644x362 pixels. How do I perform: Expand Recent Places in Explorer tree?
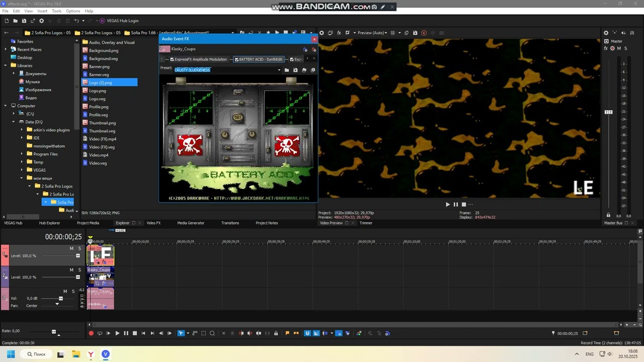[6, 49]
